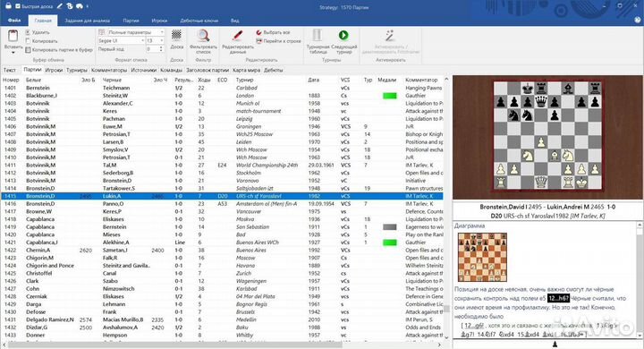
Task: Click the Перейти к строке icon
Action: [258, 41]
